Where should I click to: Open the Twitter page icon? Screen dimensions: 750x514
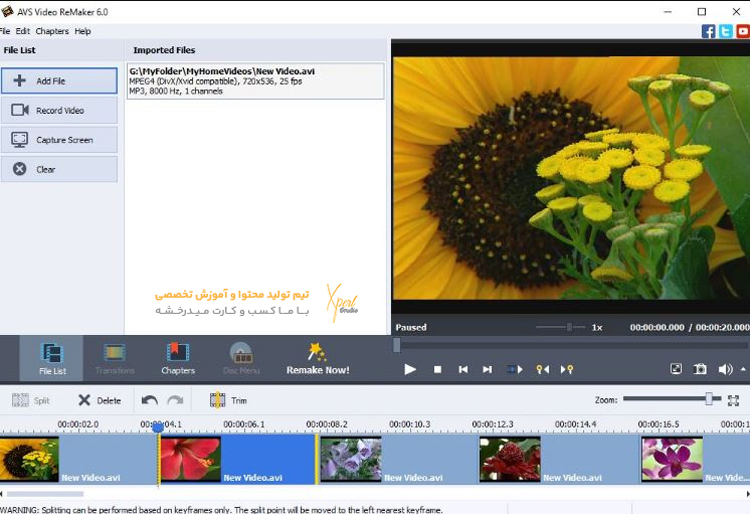(x=726, y=32)
